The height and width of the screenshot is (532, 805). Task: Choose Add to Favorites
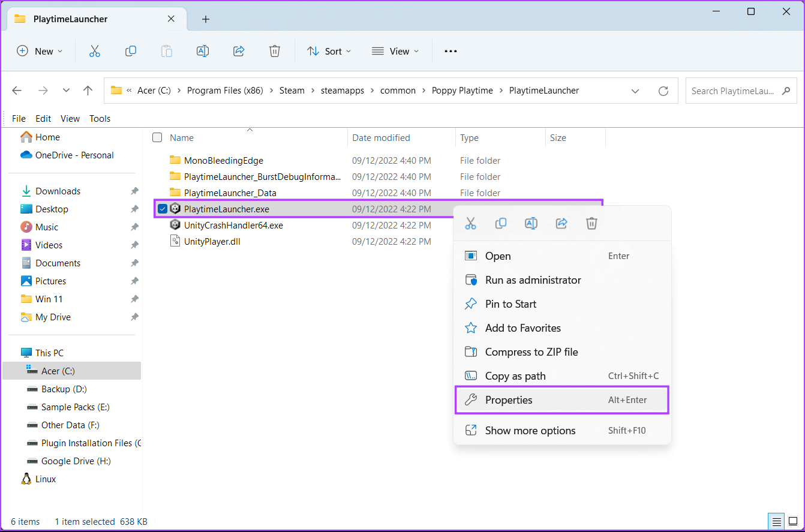coord(562,328)
